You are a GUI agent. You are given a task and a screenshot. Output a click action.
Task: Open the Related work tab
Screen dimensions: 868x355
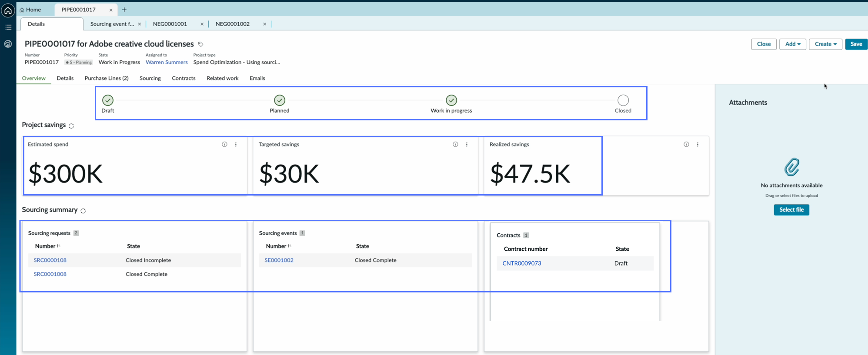click(x=223, y=78)
